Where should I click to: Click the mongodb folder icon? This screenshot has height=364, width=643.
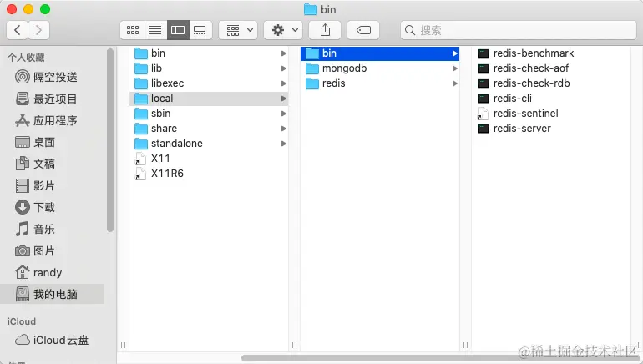[x=312, y=68]
